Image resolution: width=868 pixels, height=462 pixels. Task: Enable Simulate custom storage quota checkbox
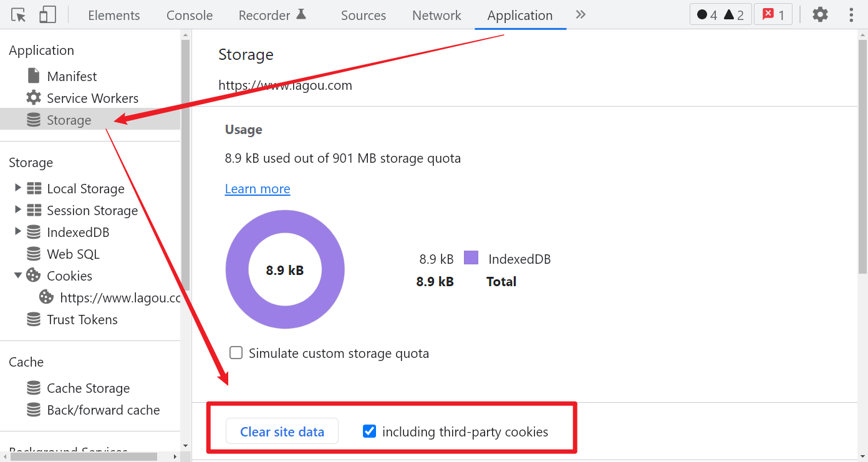(236, 353)
